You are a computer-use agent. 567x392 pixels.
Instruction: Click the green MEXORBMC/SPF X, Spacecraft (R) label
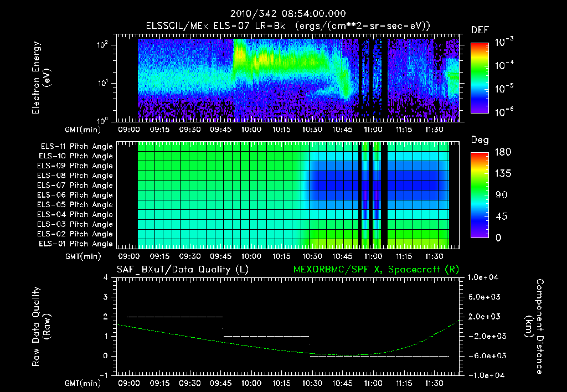376,270
